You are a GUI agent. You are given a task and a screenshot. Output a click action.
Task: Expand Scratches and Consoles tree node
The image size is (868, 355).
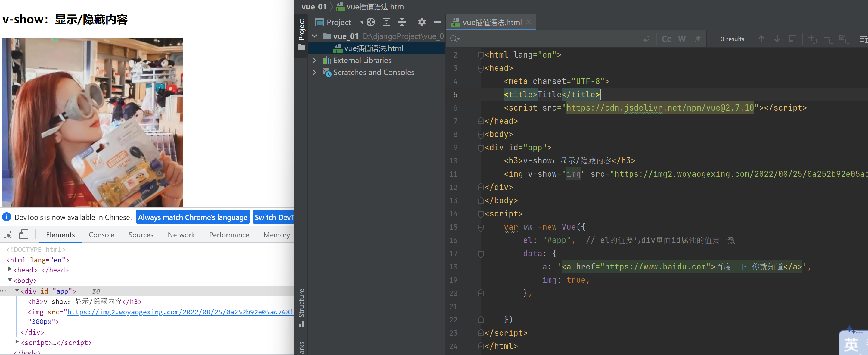point(315,72)
